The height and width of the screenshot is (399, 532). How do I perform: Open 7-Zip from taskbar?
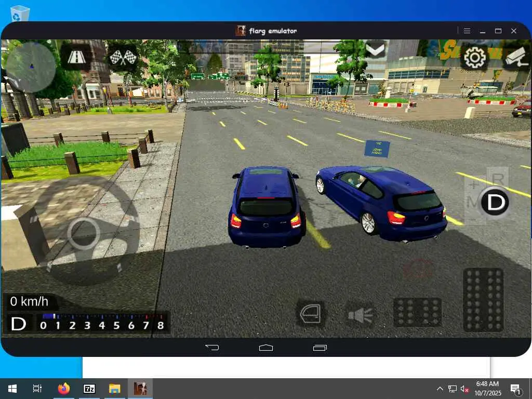(x=89, y=389)
